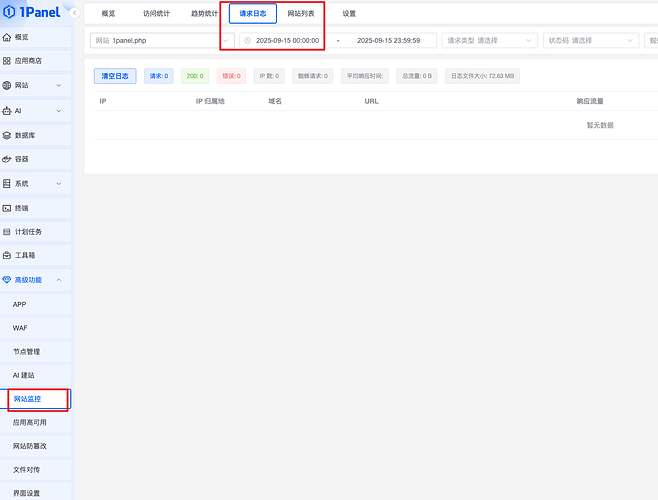This screenshot has height=500, width=658.
Task: Collapse the 高级功能 sidebar section
Action: pyautogui.click(x=59, y=280)
